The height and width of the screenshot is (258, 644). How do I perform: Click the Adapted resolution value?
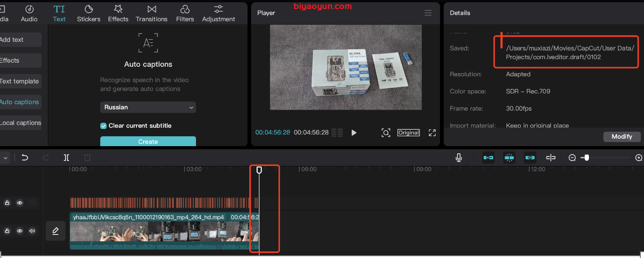pyautogui.click(x=518, y=74)
